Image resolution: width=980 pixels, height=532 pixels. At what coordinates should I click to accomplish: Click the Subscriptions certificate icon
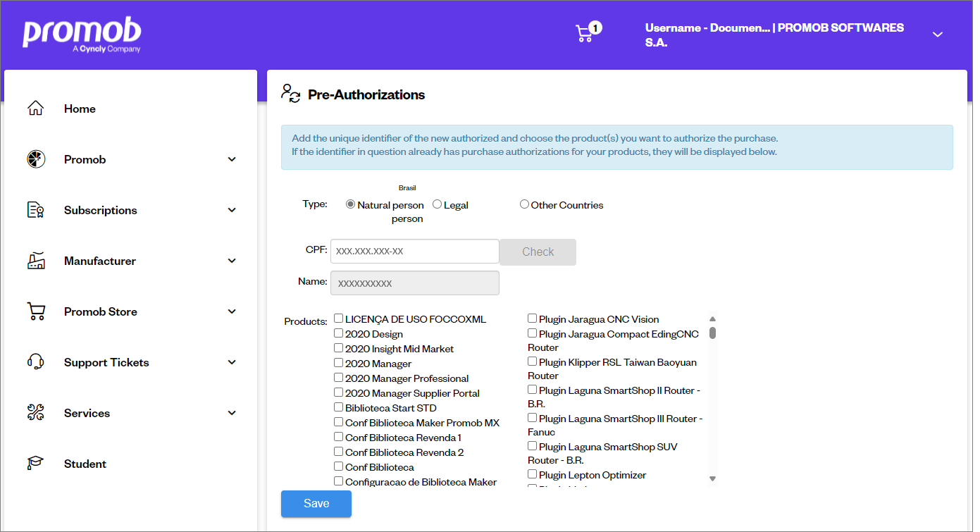coord(35,210)
